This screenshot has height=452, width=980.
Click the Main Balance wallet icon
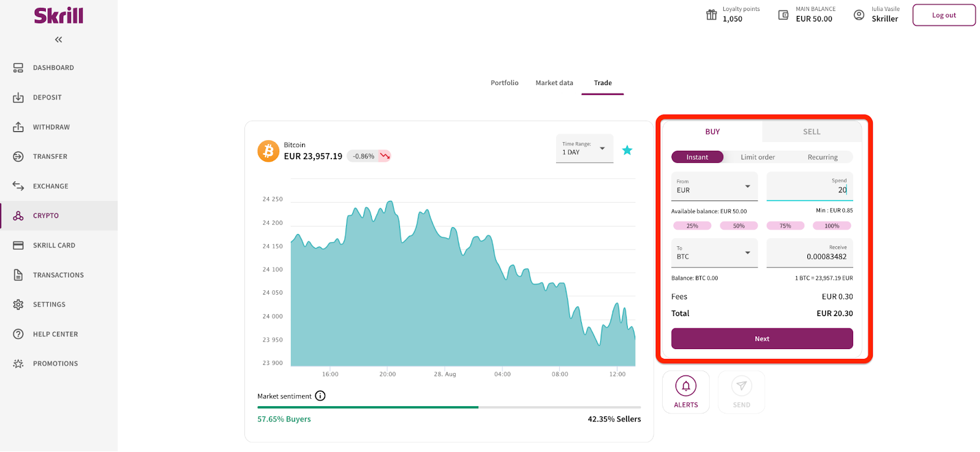click(x=783, y=15)
